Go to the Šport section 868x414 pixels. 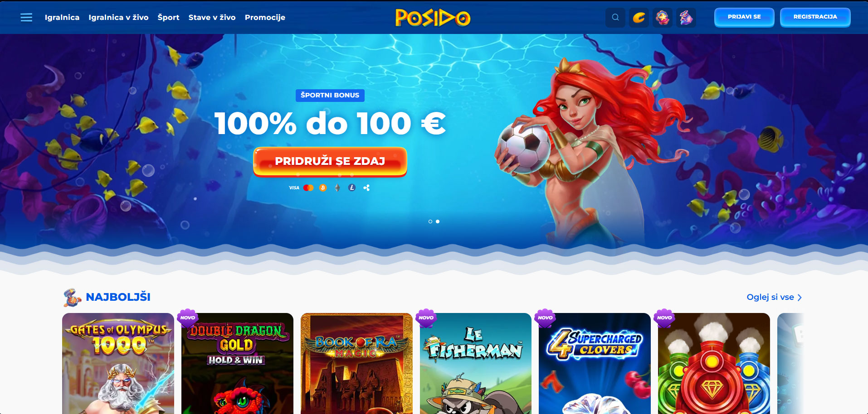[x=169, y=17]
